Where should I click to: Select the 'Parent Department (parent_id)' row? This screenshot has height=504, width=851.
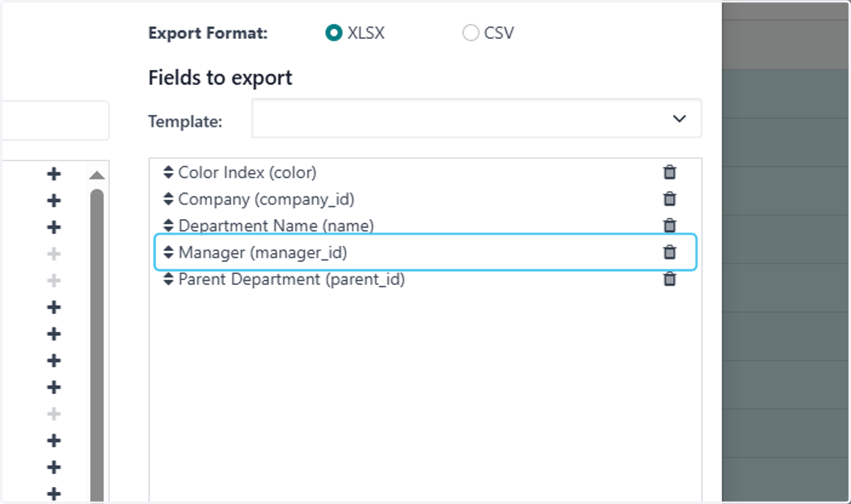click(x=425, y=279)
